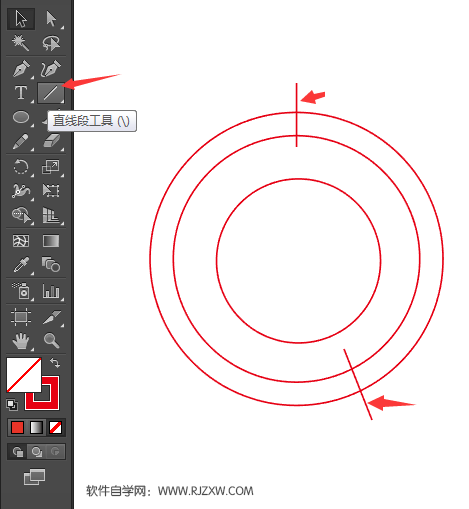Choose the Ellipse tool
This screenshot has height=509, width=469.
[x=21, y=117]
